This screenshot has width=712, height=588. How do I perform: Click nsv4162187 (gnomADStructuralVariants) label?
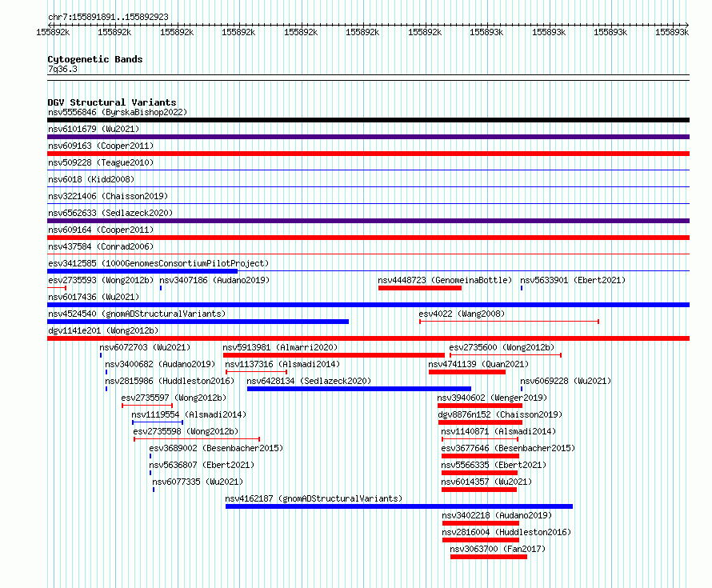coord(314,498)
